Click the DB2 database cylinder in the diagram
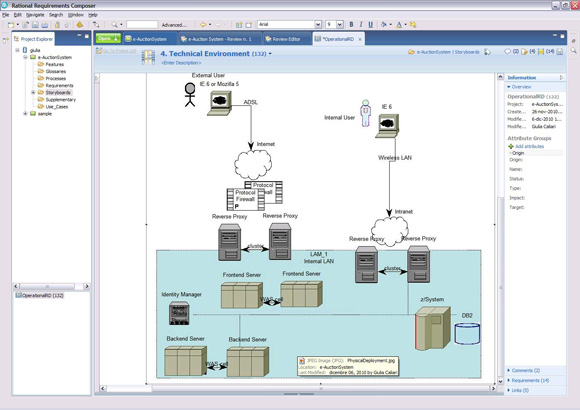This screenshot has width=580, height=410. click(467, 334)
